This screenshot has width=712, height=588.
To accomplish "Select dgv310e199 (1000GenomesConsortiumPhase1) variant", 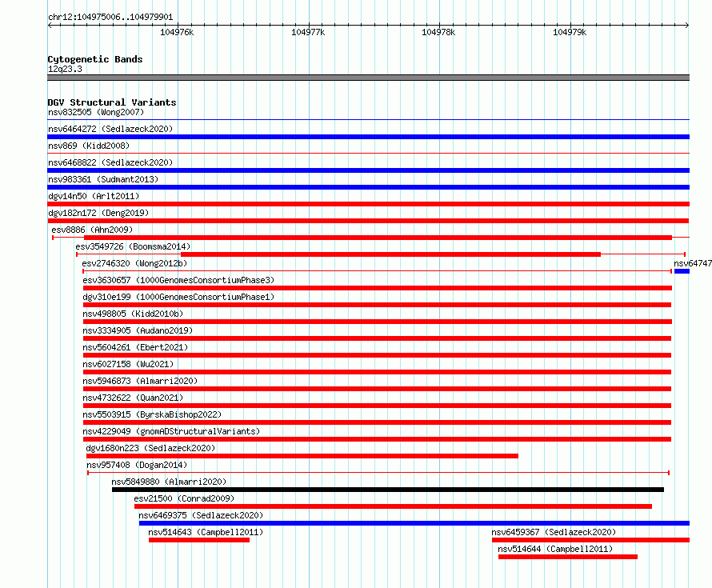I will click(178, 297).
